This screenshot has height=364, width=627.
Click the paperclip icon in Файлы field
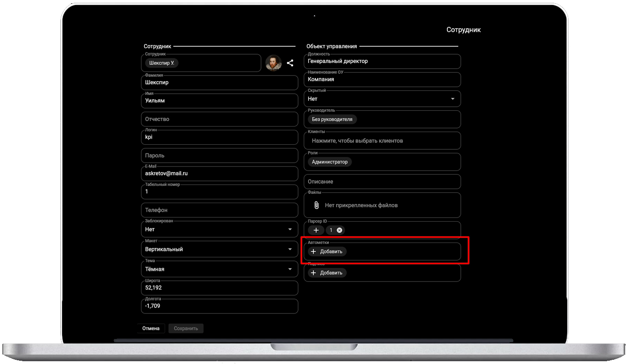(x=317, y=205)
